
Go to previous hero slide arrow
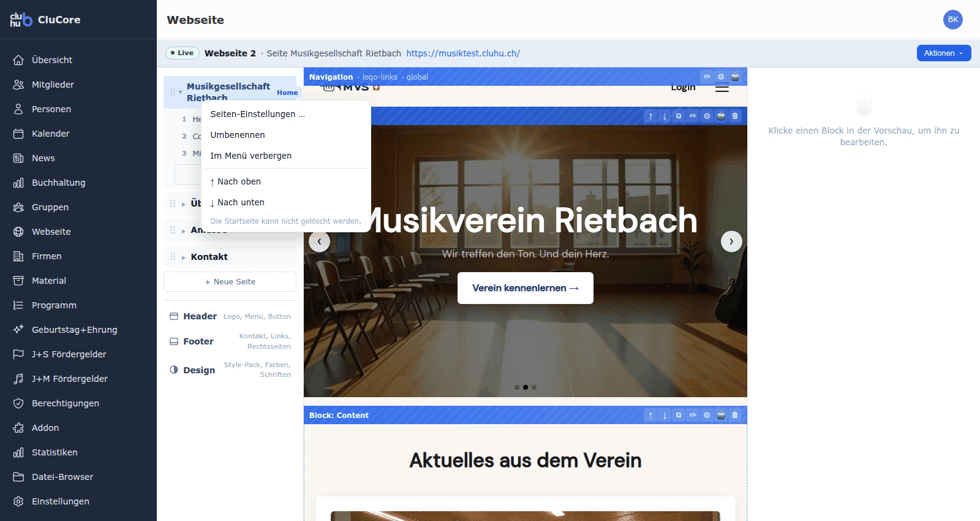pyautogui.click(x=319, y=241)
